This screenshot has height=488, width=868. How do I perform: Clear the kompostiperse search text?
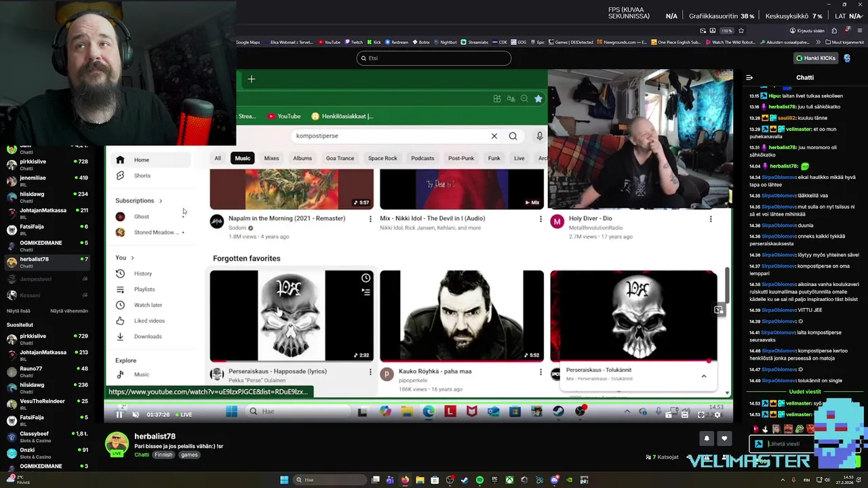coord(494,136)
